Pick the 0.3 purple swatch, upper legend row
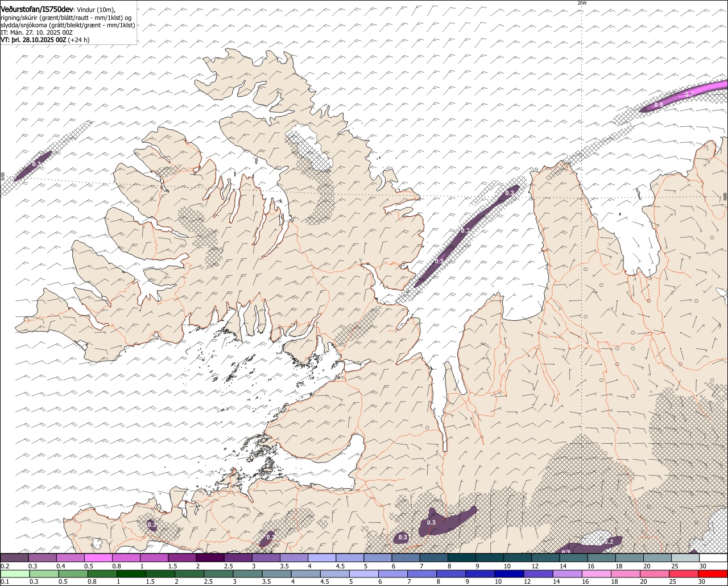 [x=42, y=558]
